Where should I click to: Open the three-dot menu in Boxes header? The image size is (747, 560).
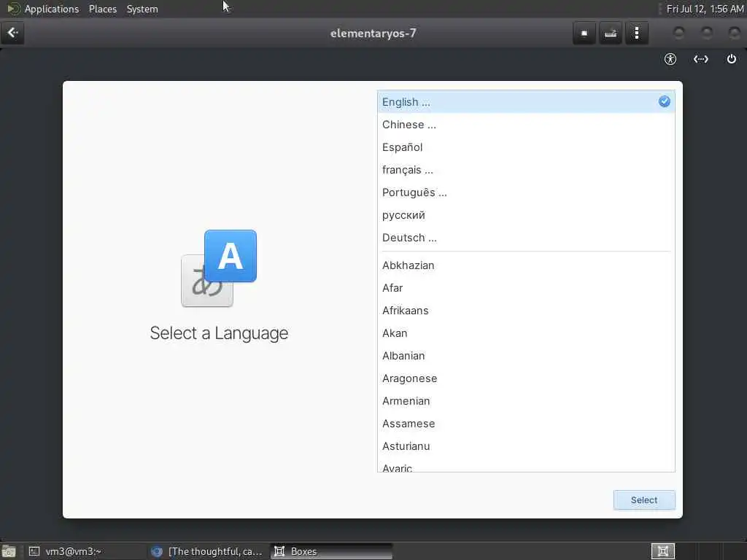point(636,33)
